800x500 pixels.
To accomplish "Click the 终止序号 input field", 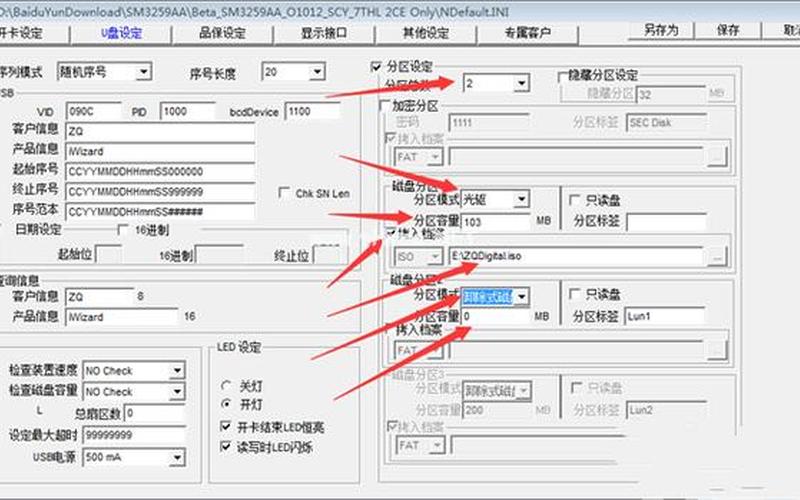I will click(160, 192).
